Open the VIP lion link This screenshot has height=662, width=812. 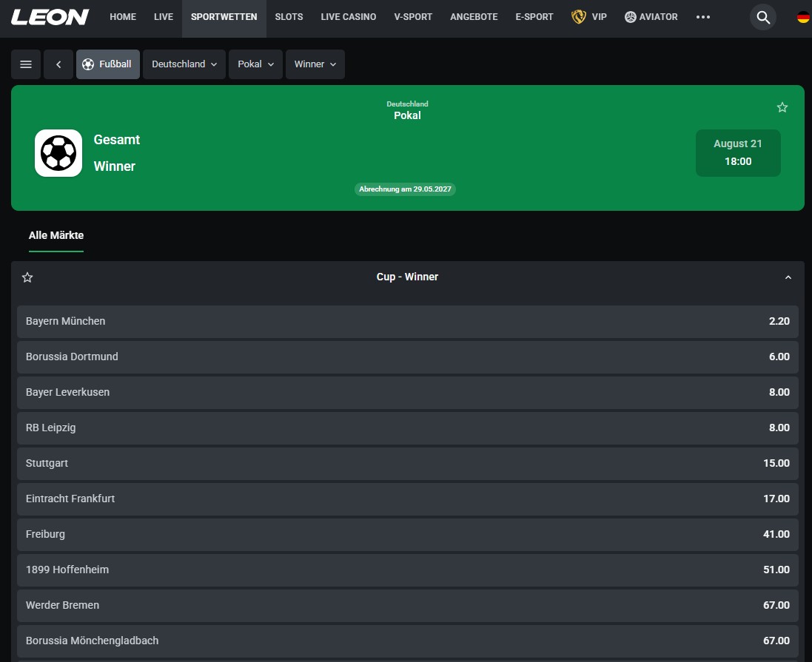pyautogui.click(x=589, y=17)
